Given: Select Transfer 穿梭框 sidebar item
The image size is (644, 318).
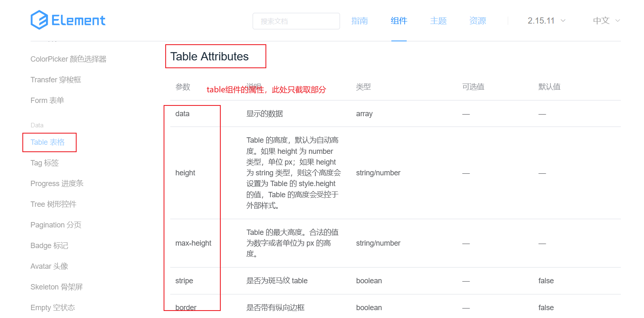Looking at the screenshot, I should pos(56,80).
